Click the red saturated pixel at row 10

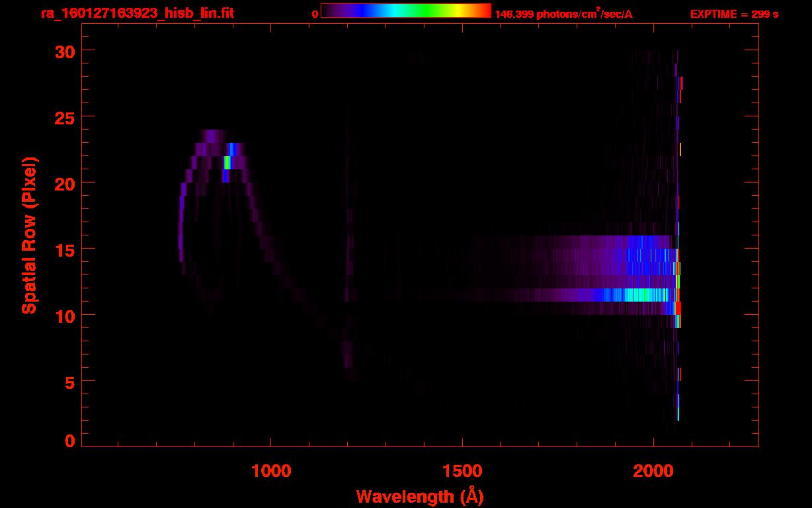[x=678, y=308]
